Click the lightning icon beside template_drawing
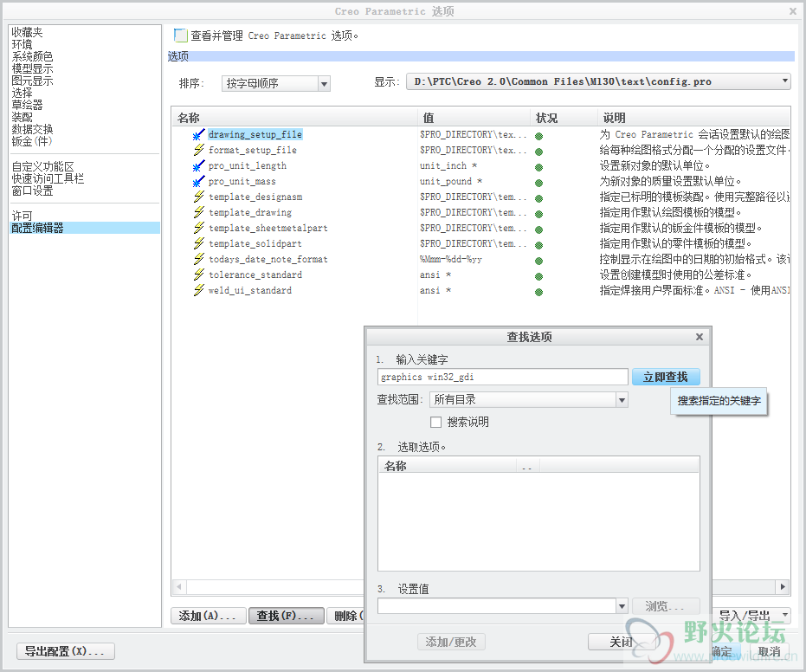806x672 pixels. [x=198, y=212]
